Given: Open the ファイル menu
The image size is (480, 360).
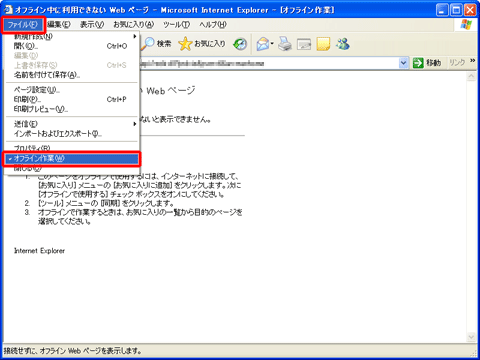Looking at the screenshot, I should (x=23, y=24).
